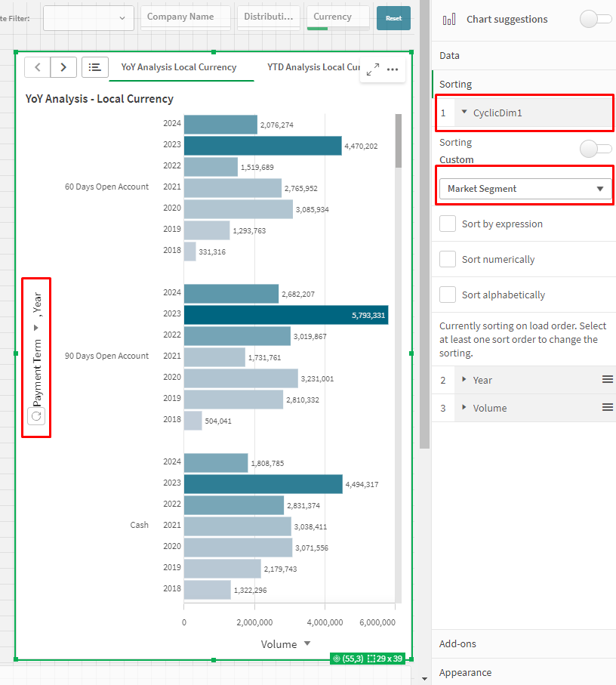The height and width of the screenshot is (685, 616).
Task: Select the 2018 bar with 331,316
Action: (x=190, y=251)
